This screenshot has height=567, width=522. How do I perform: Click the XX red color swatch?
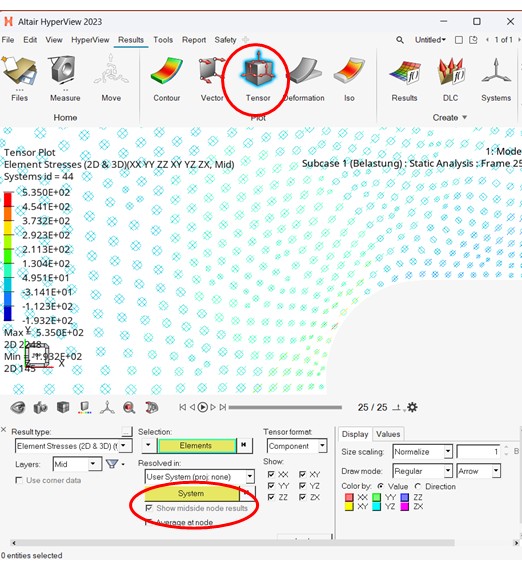pos(349,498)
